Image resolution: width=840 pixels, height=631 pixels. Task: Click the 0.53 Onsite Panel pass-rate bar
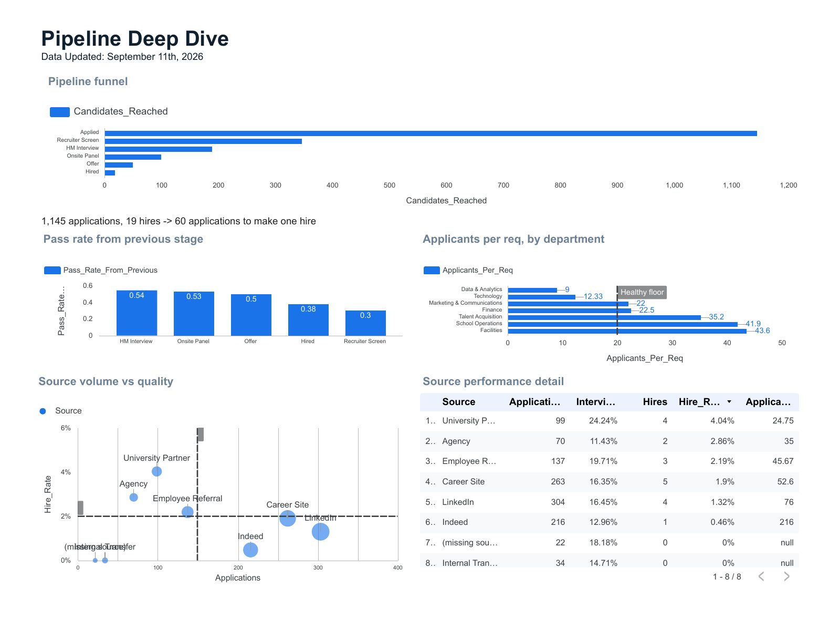click(194, 314)
